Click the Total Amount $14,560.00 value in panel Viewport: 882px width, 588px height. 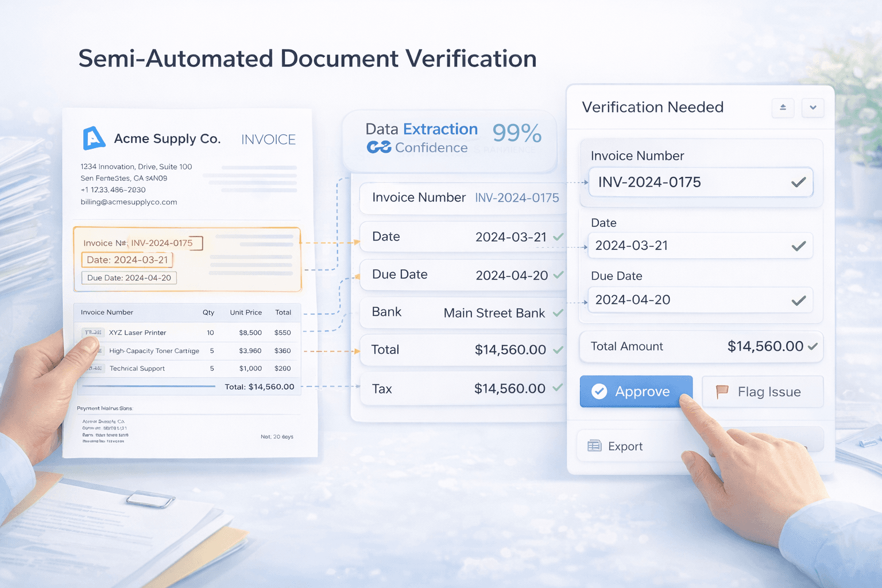[x=765, y=346]
